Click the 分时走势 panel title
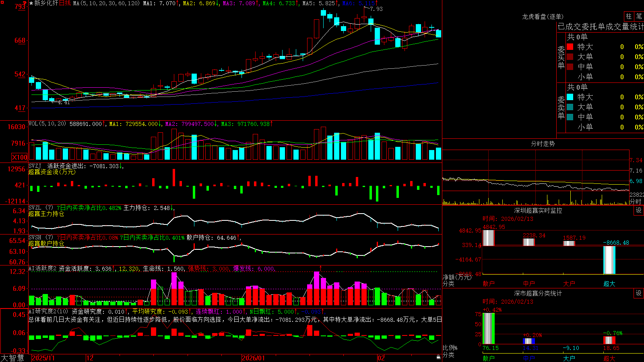The image size is (644, 362). tap(543, 144)
